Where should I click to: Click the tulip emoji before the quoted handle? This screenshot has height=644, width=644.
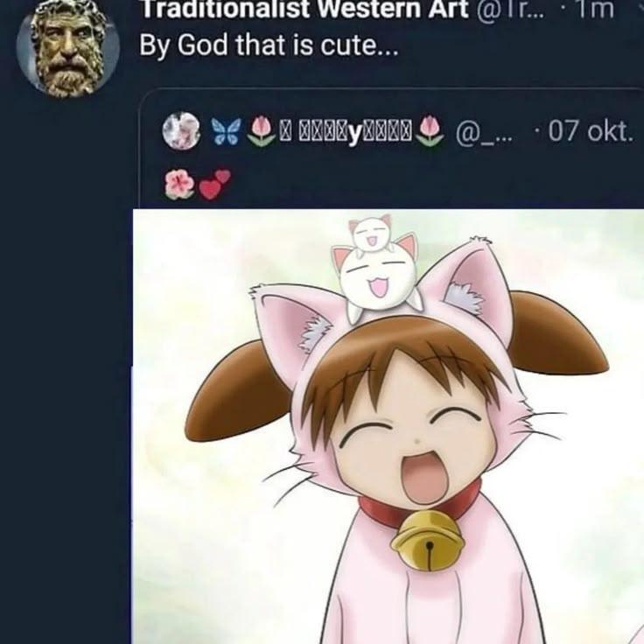(x=429, y=132)
